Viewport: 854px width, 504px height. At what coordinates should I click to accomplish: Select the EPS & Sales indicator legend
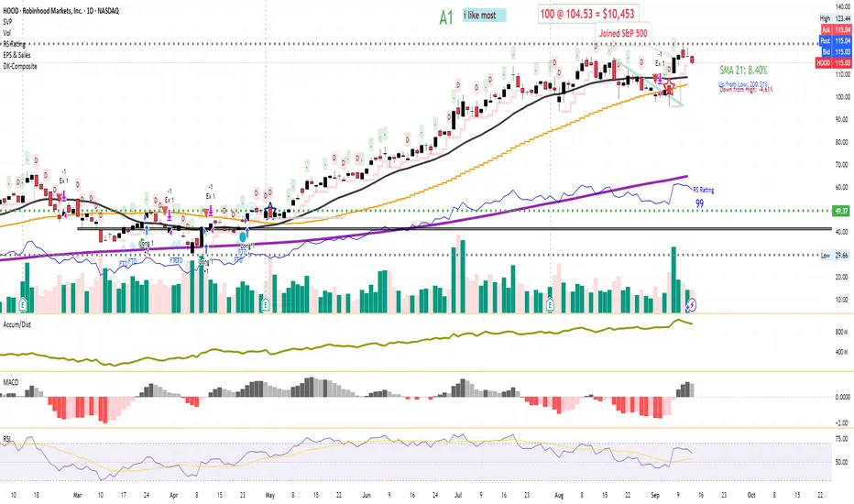pyautogui.click(x=16, y=55)
